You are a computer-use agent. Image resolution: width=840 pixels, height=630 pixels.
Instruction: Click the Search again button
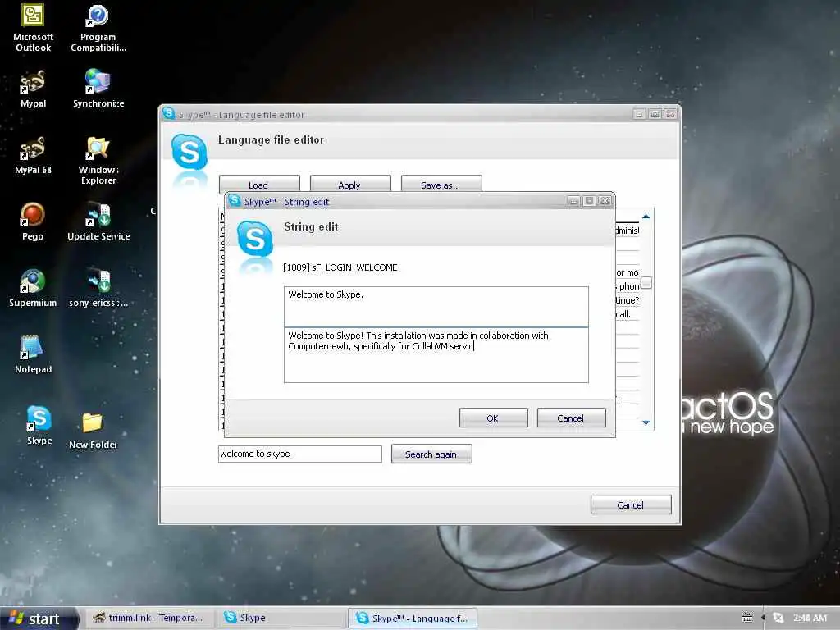pos(431,454)
